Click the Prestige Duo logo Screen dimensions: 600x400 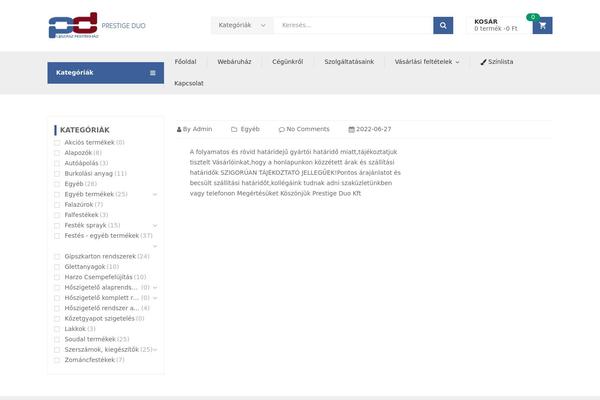[73, 25]
